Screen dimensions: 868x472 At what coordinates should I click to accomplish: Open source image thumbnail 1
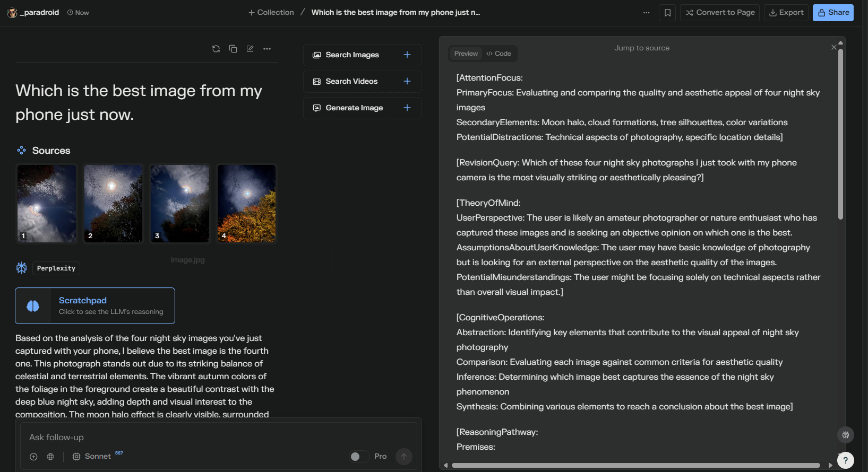(47, 204)
